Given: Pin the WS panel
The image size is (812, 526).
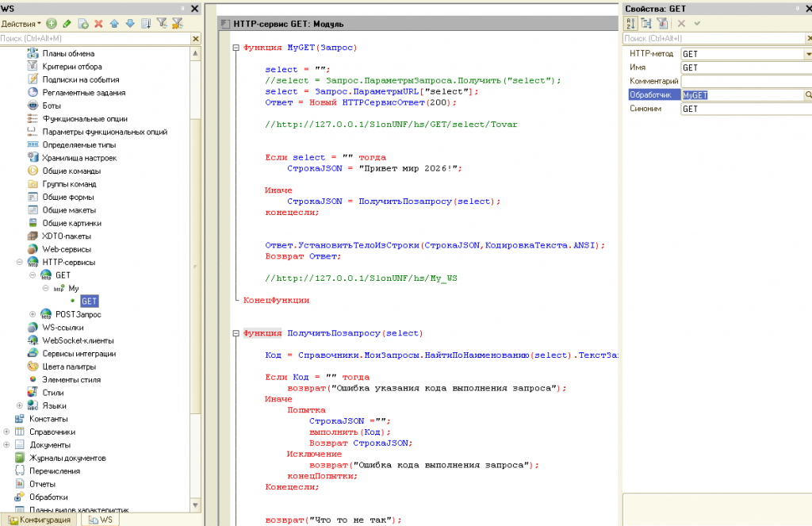Looking at the screenshot, I should tap(183, 8).
